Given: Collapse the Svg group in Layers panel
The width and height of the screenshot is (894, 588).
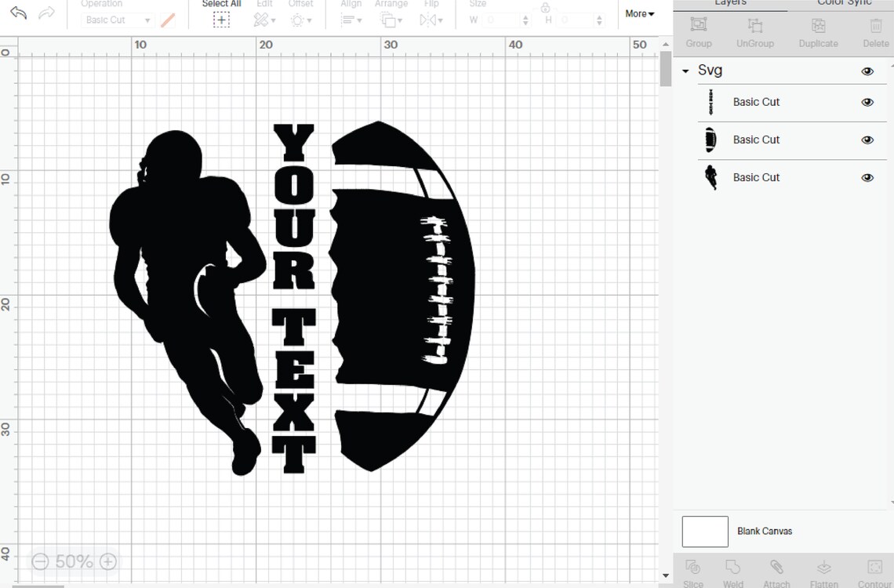Looking at the screenshot, I should (x=685, y=71).
